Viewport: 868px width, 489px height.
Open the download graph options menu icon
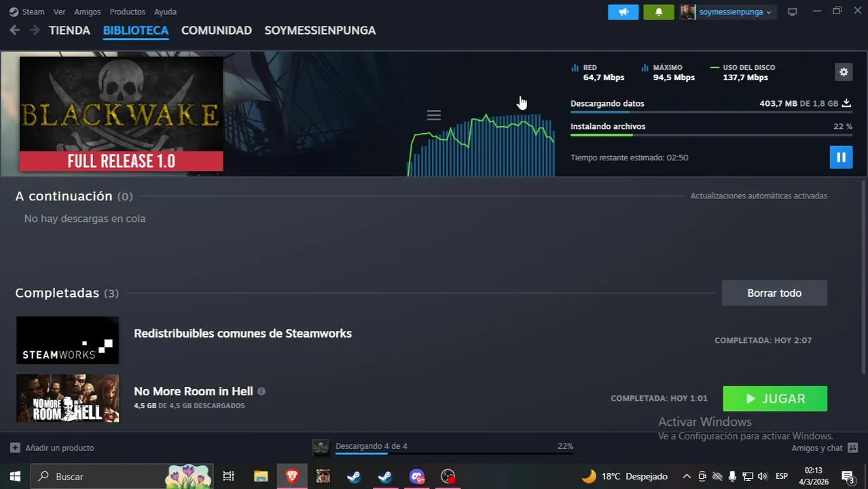point(434,115)
